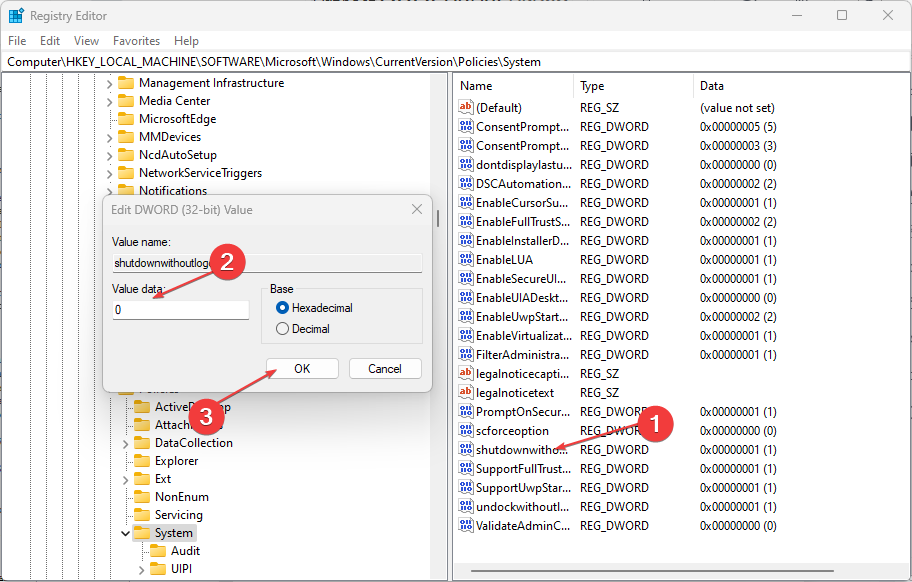Expand the NcdAutoSetup key
This screenshot has width=912, height=582.
(109, 156)
